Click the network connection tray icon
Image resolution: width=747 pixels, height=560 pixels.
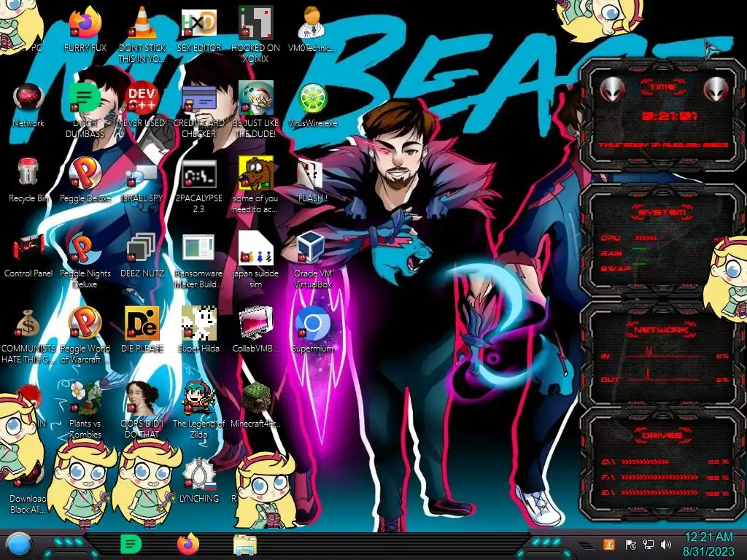pyautogui.click(x=648, y=544)
